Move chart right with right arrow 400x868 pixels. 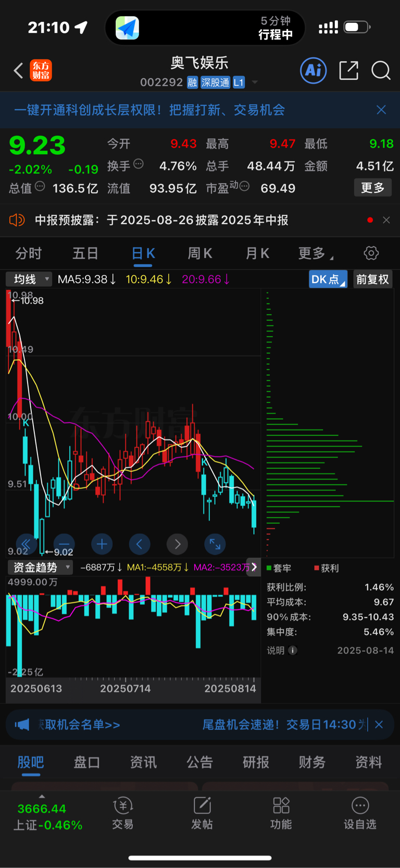point(178,544)
